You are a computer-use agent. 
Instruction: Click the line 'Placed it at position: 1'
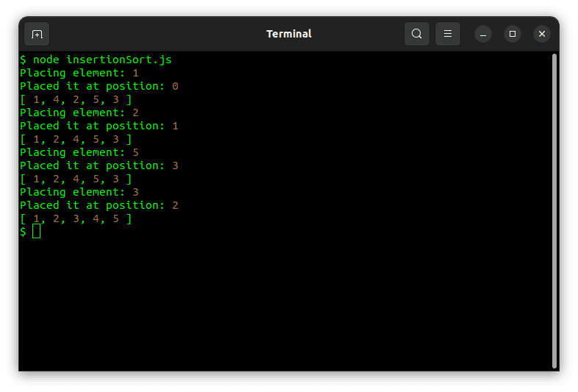click(x=99, y=126)
